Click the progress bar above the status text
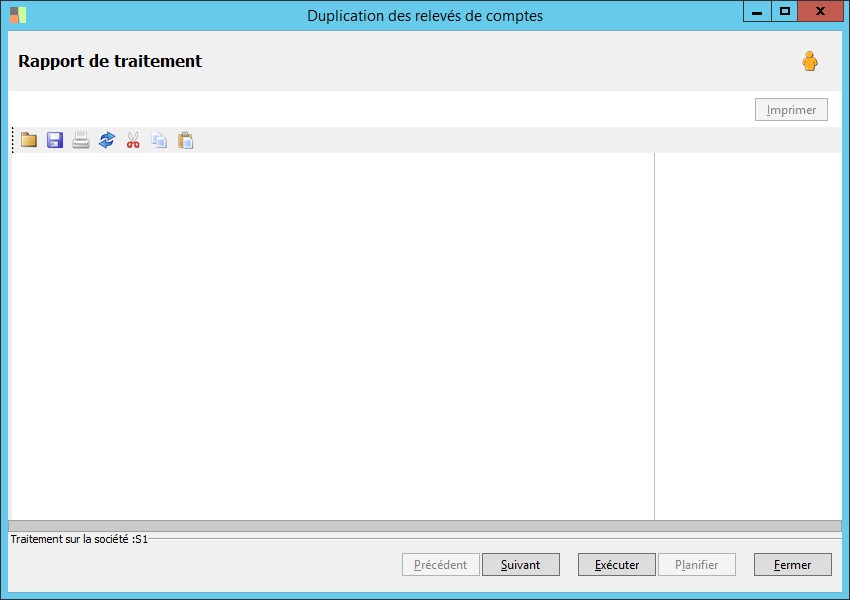The width and height of the screenshot is (850, 600). (x=425, y=526)
